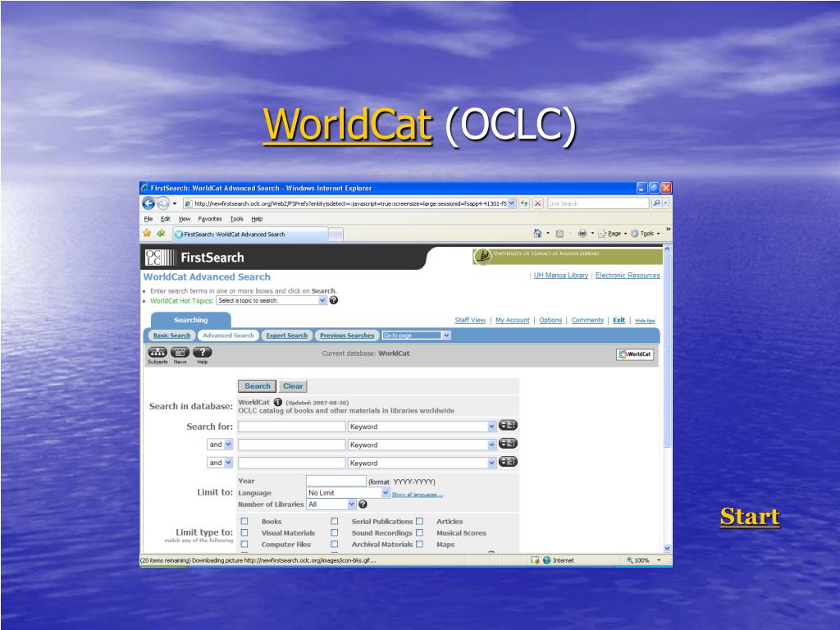Check the Books checkbox
This screenshot has width=840, height=630.
pos(244,521)
